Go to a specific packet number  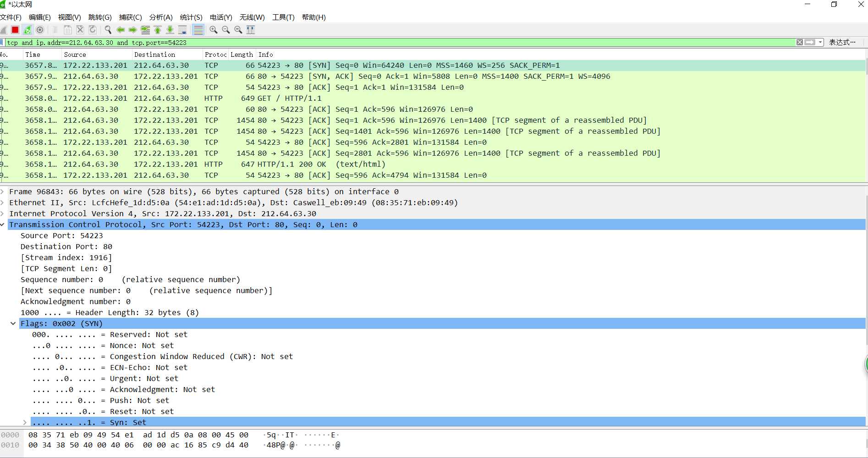pyautogui.click(x=145, y=30)
